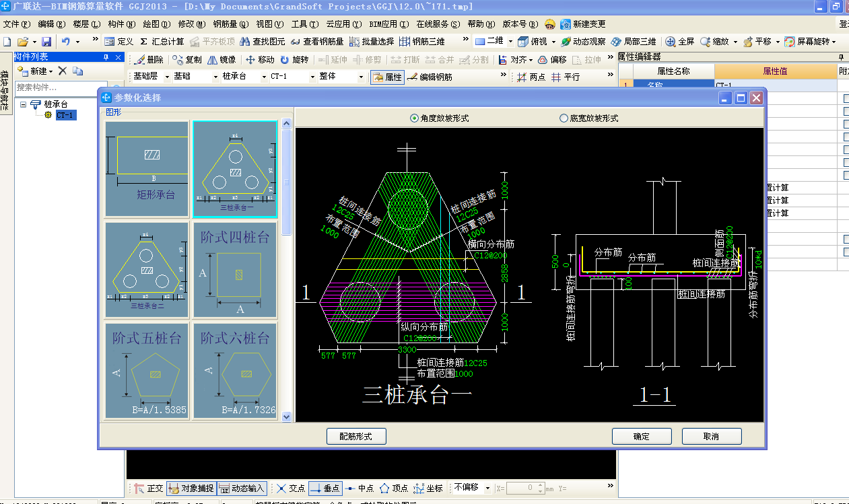Click the Undo arrow icon

pyautogui.click(x=65, y=42)
